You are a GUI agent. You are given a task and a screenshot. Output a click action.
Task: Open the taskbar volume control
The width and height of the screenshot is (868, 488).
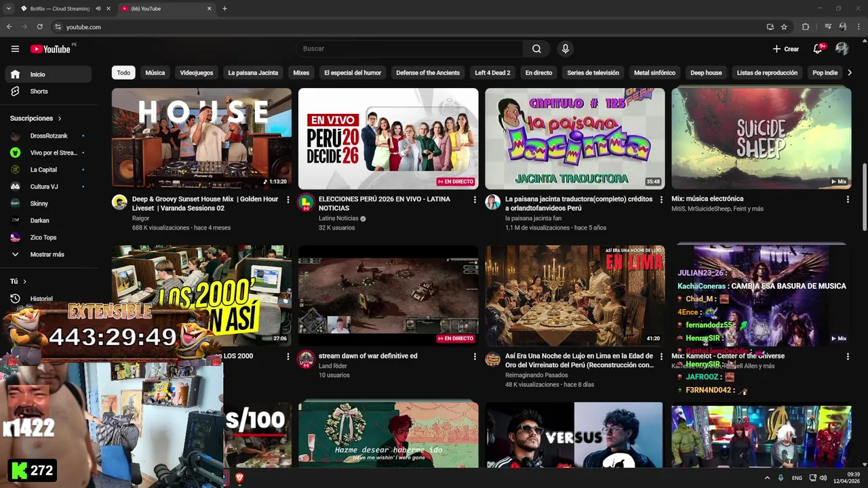click(823, 478)
